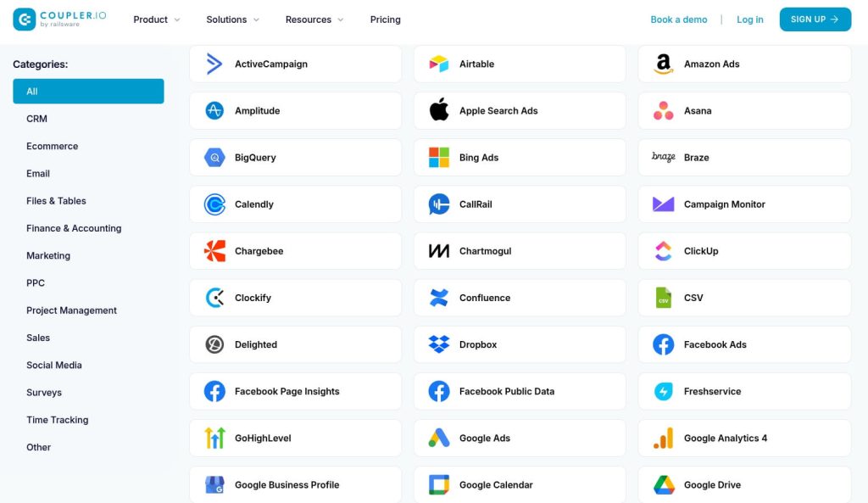Open the Airtable integration icon
The height and width of the screenshot is (503, 868).
(x=439, y=64)
